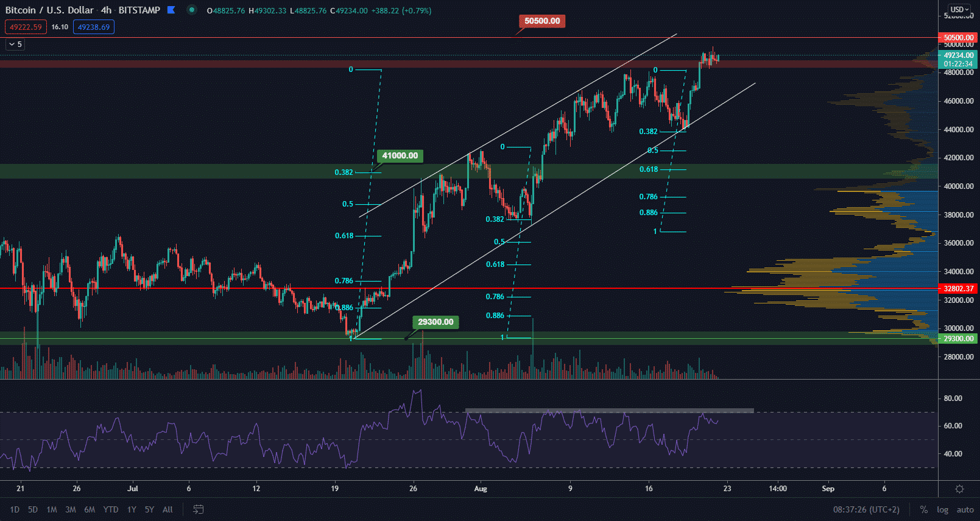Image resolution: width=980 pixels, height=521 pixels.
Task: Click the 50500.00 red callout label
Action: [542, 21]
